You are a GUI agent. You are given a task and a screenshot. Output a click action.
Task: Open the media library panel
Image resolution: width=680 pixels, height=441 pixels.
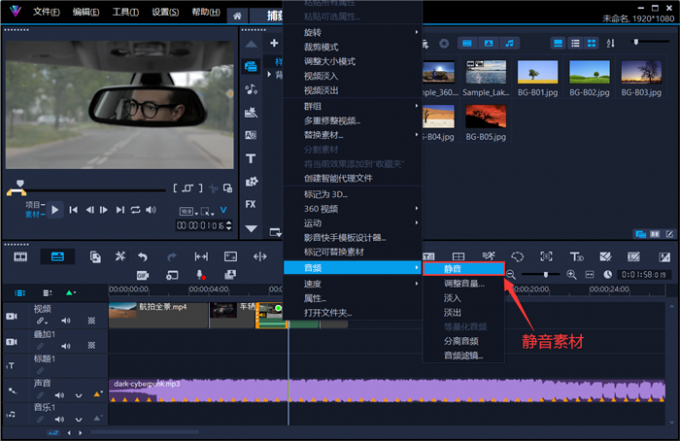pyautogui.click(x=251, y=66)
